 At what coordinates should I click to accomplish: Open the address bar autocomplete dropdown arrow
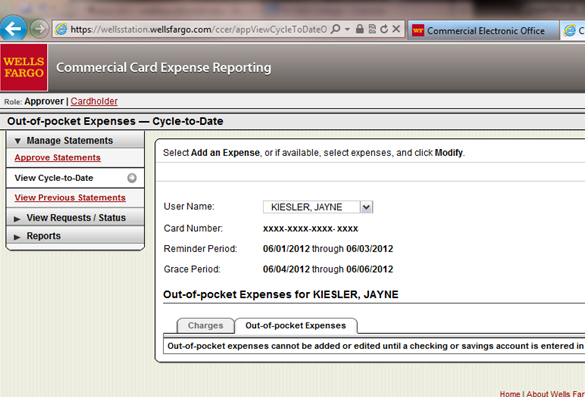coord(347,29)
